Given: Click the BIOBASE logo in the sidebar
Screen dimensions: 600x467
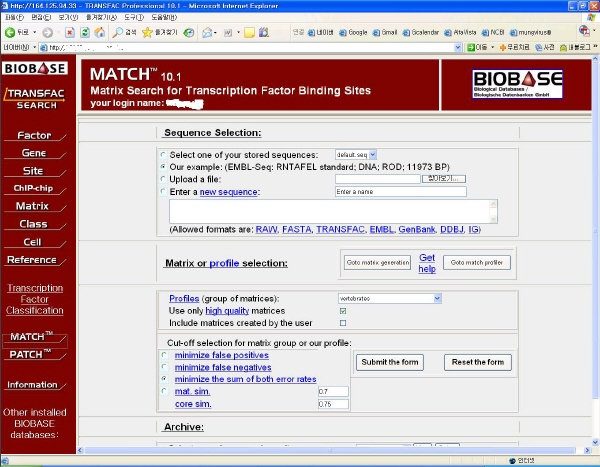Looking at the screenshot, I should click(x=36, y=69).
